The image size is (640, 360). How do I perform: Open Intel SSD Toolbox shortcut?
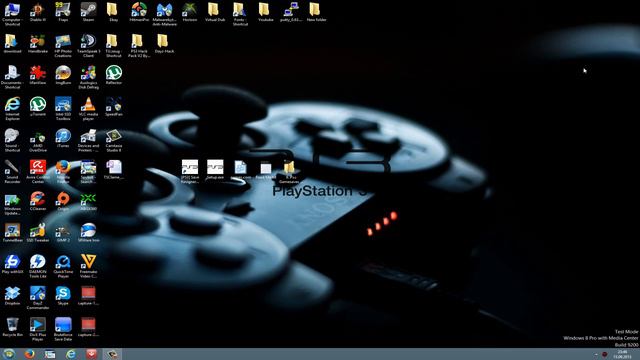tap(63, 109)
